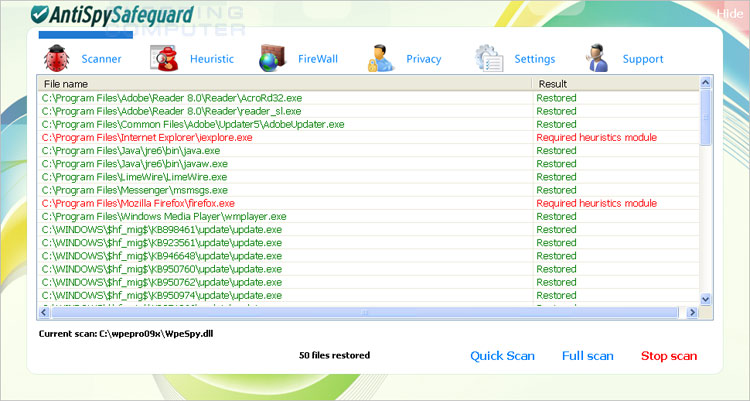Screen dimensions: 750x401
Task: Select the wmplayer.exe row
Action: tap(368, 216)
